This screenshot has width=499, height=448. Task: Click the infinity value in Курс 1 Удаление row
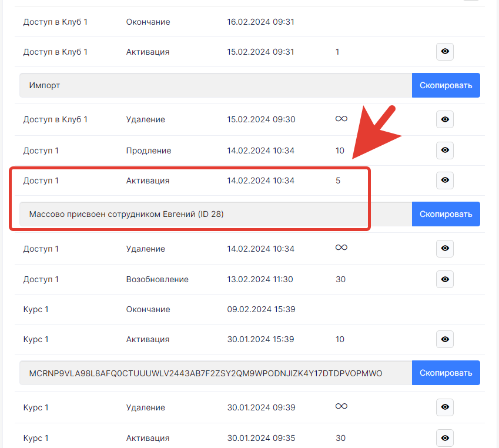pyautogui.click(x=341, y=407)
